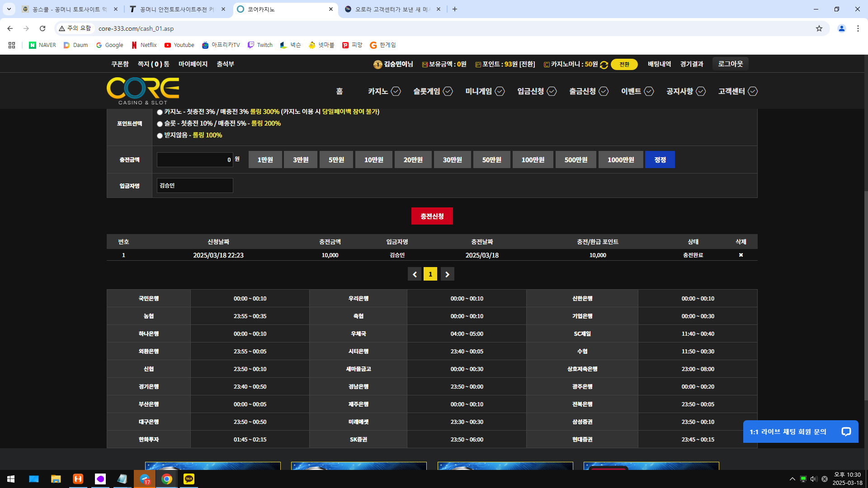Go to next page arrow in pagination
868x488 pixels.
pyautogui.click(x=447, y=274)
